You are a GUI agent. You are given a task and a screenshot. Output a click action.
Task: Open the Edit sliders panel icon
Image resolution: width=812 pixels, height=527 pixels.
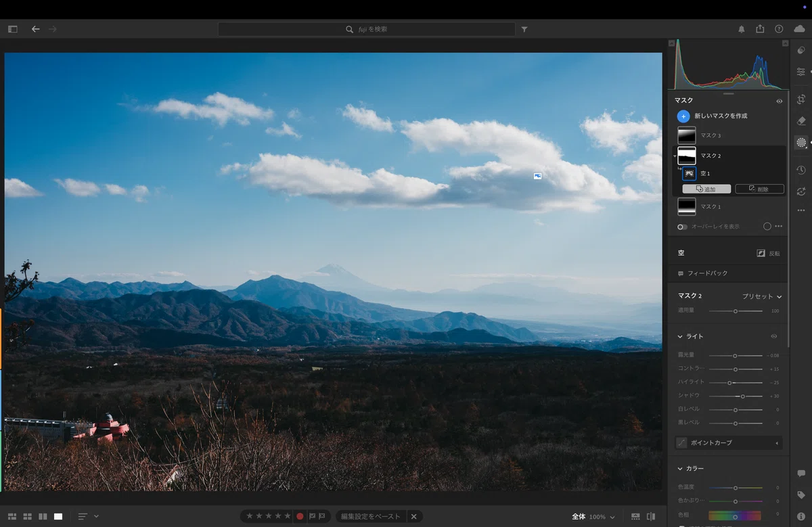801,72
